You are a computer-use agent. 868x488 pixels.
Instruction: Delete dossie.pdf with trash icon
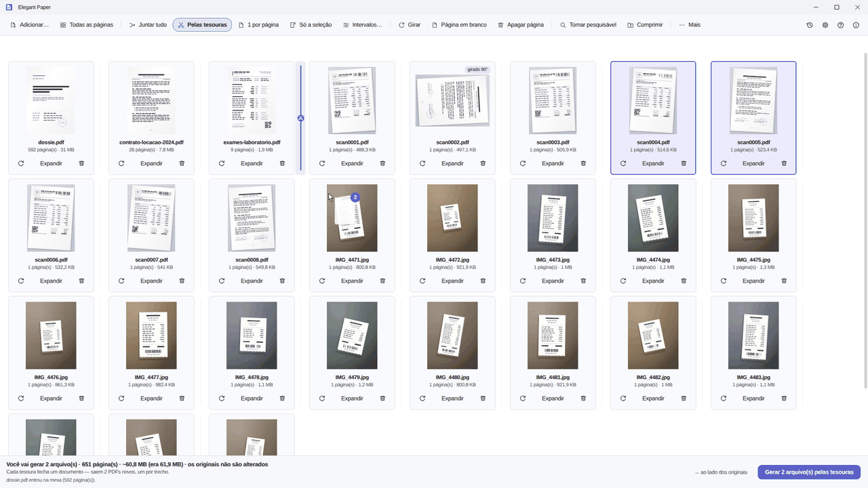[x=81, y=163]
